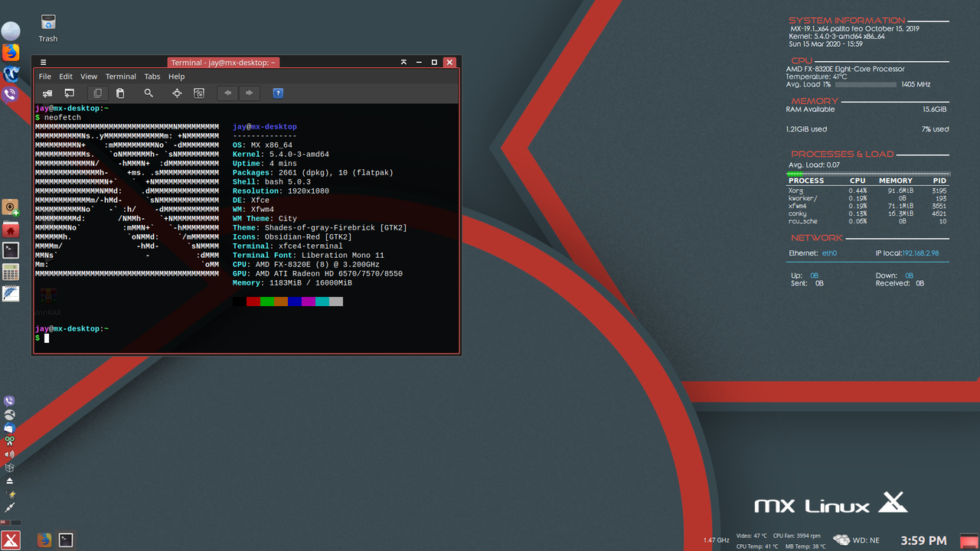Click 'Theme: Shades-of-gray-Firebrick' line in terminal
This screenshot has height=551, width=980.
pos(320,228)
